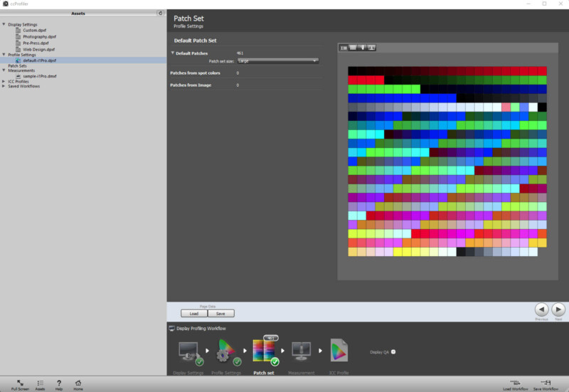The width and height of the screenshot is (569, 392).
Task: Toggle the Assets panel from bottom bar
Action: click(x=40, y=382)
